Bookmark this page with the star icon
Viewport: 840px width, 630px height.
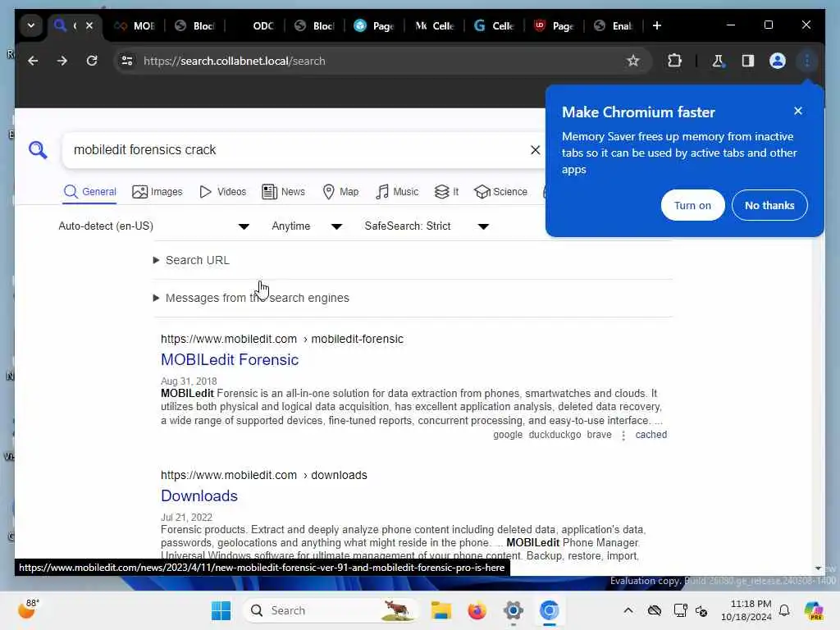point(633,61)
